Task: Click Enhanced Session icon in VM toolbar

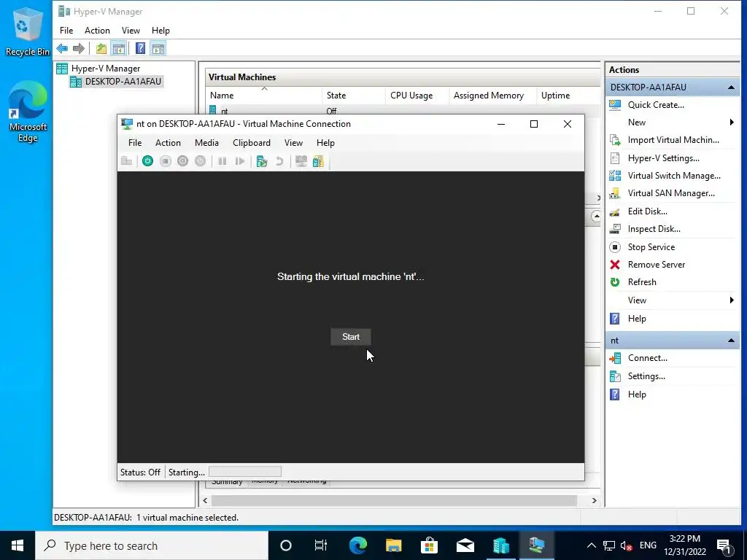Action: coord(301,161)
